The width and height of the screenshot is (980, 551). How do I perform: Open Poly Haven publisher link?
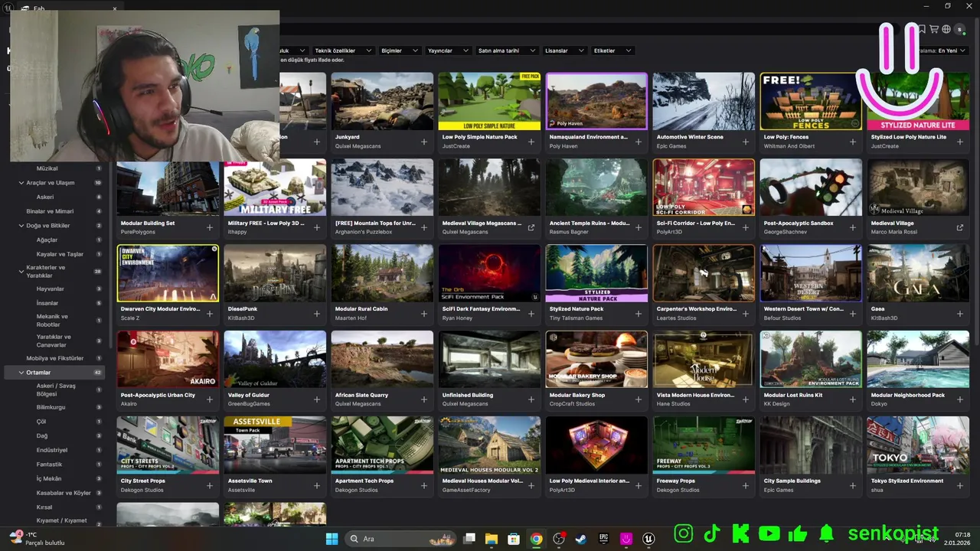(563, 146)
